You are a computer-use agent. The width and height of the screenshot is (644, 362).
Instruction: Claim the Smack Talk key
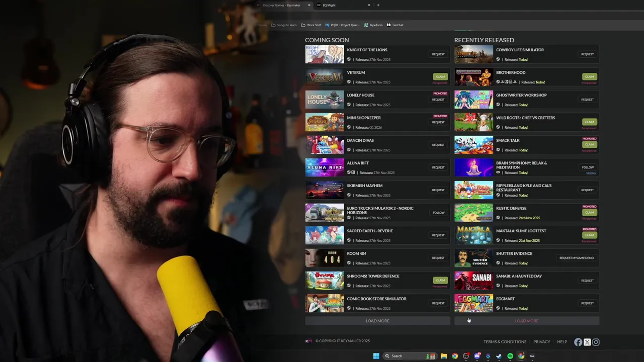pyautogui.click(x=590, y=144)
